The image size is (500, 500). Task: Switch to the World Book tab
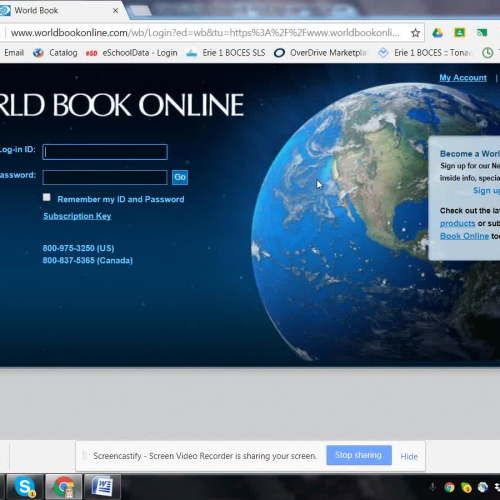(62, 11)
